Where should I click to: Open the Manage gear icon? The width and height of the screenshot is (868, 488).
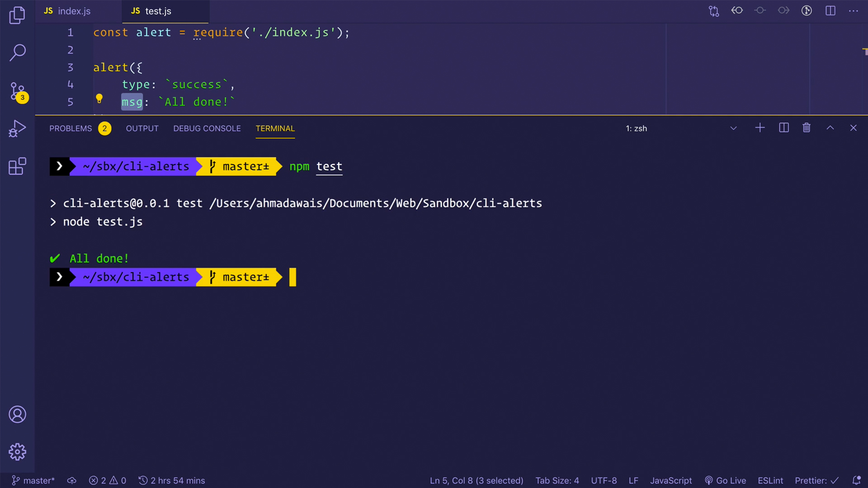[x=17, y=451]
